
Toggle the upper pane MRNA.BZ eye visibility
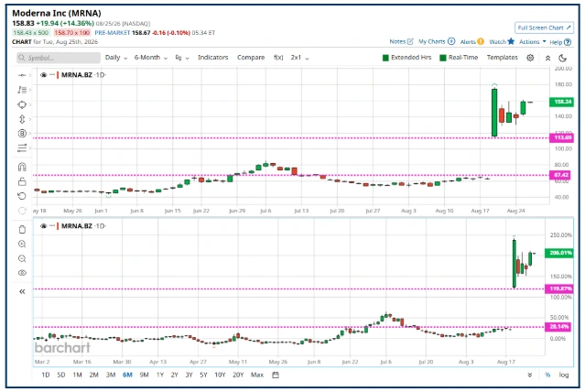coord(43,75)
